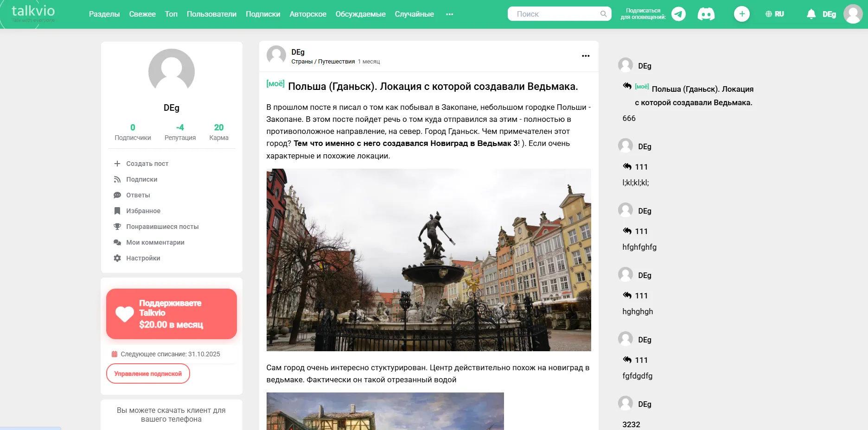Viewport: 868px width, 430px height.
Task: Expand more sections via header ellipsis
Action: click(x=449, y=14)
